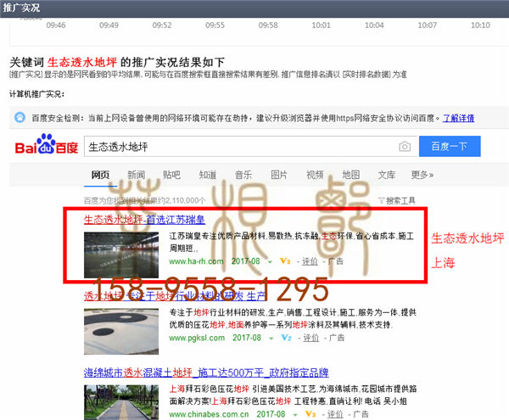
Task: Click the V3 credit badge under www.ha-rh.com
Action: click(x=285, y=261)
